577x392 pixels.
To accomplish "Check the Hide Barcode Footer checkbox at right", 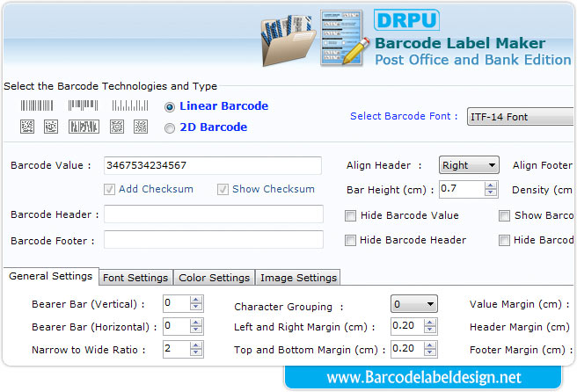I will 504,241.
